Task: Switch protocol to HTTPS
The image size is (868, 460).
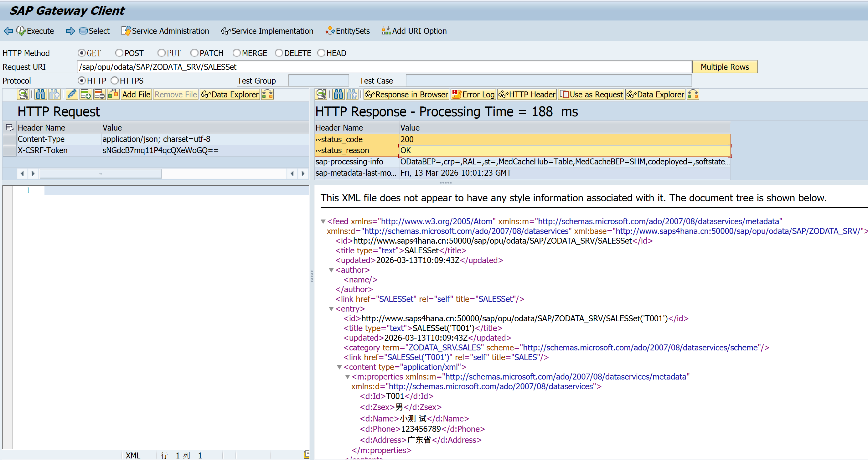Action: tap(115, 81)
